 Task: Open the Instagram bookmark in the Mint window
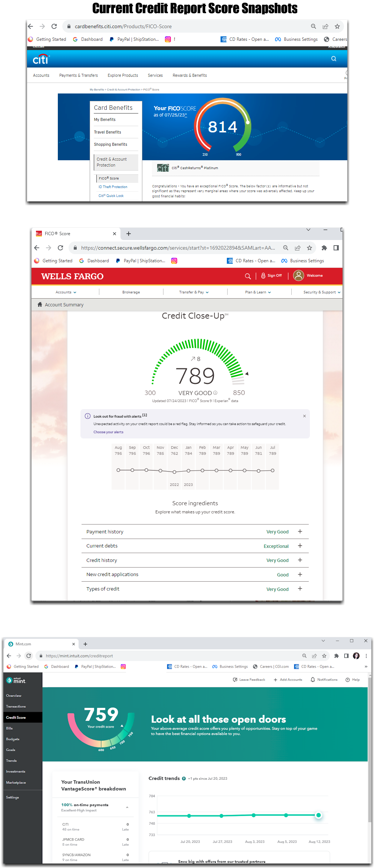coord(123,667)
